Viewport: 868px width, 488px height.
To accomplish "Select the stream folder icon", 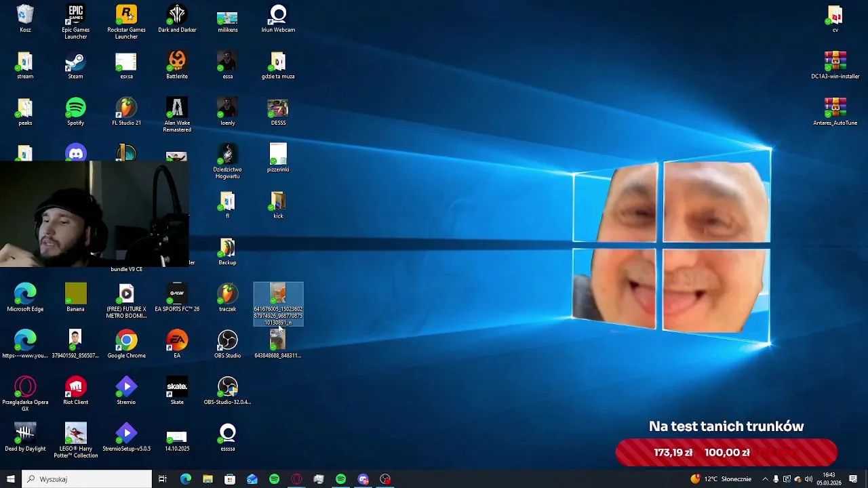I will (x=25, y=66).
